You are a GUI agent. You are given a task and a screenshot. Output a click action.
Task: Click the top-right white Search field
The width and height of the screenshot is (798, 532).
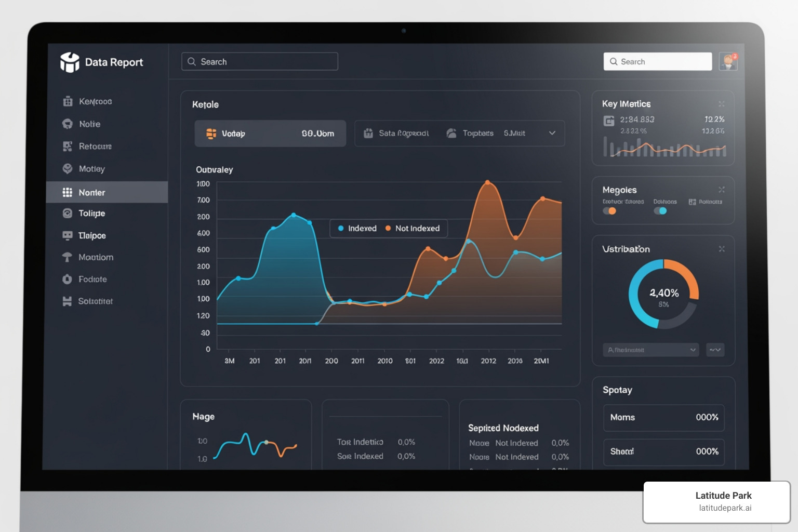[658, 61]
